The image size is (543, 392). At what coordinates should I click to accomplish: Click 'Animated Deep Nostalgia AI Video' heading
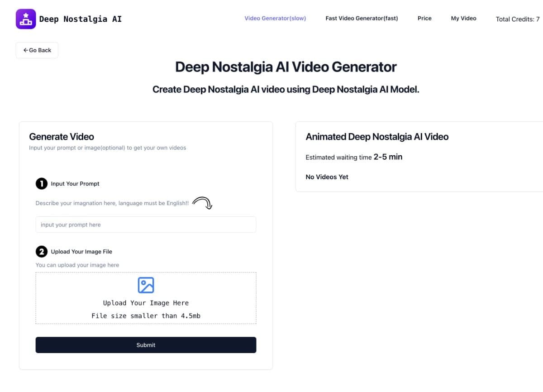377,137
